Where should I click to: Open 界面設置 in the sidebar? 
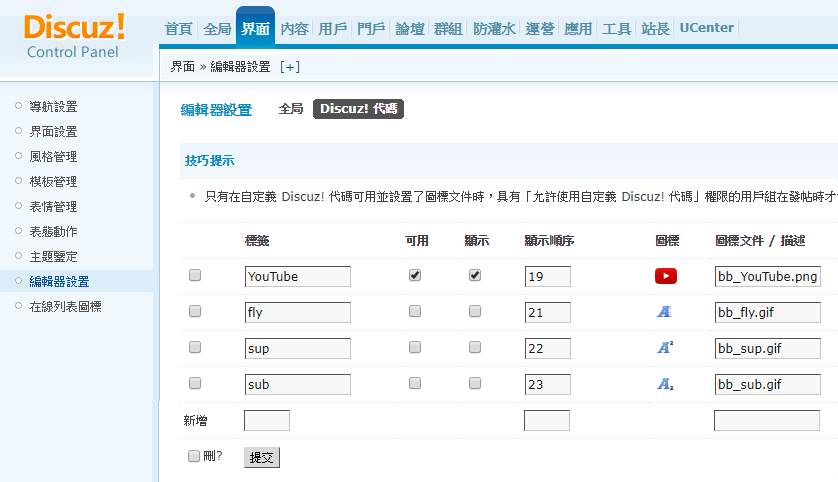click(53, 131)
